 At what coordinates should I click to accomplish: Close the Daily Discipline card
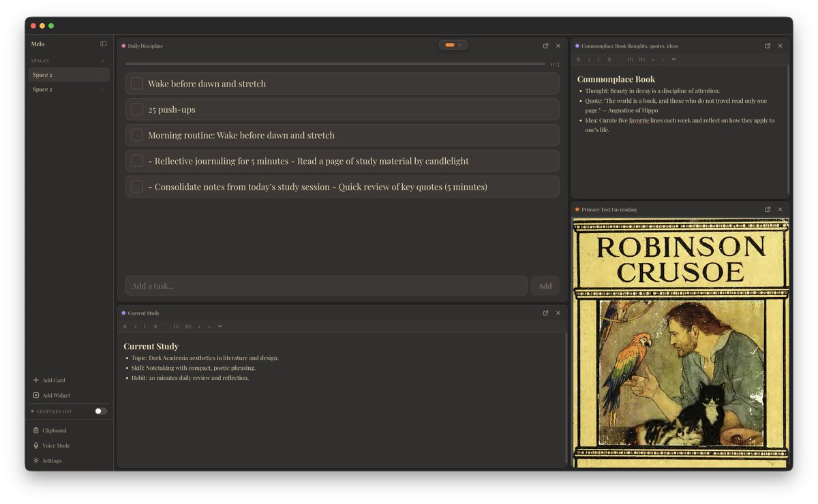(x=558, y=46)
